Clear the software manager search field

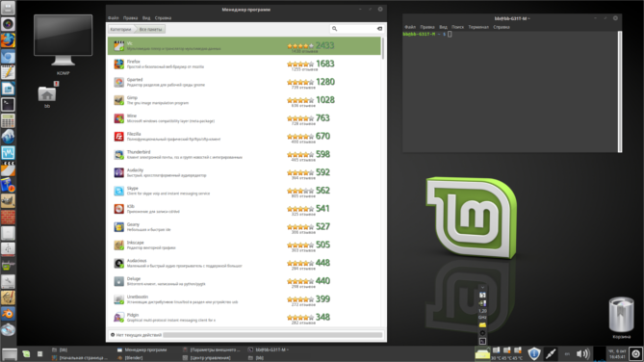point(379,29)
